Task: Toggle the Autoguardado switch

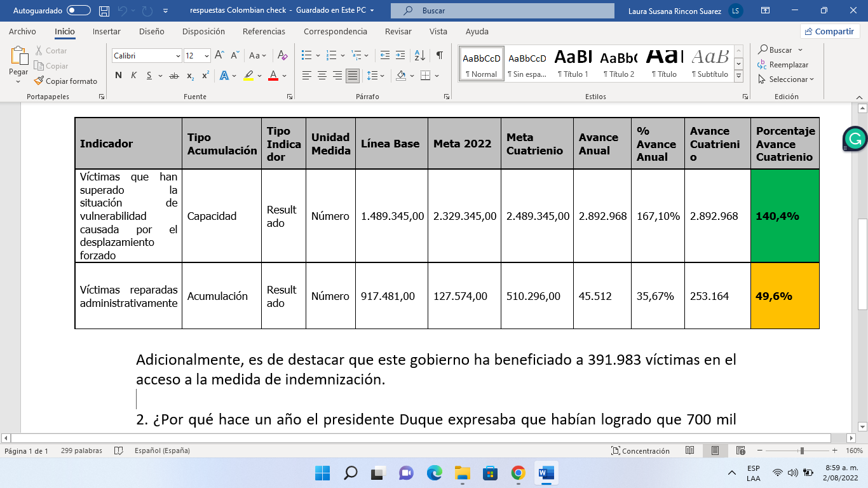Action: click(79, 10)
